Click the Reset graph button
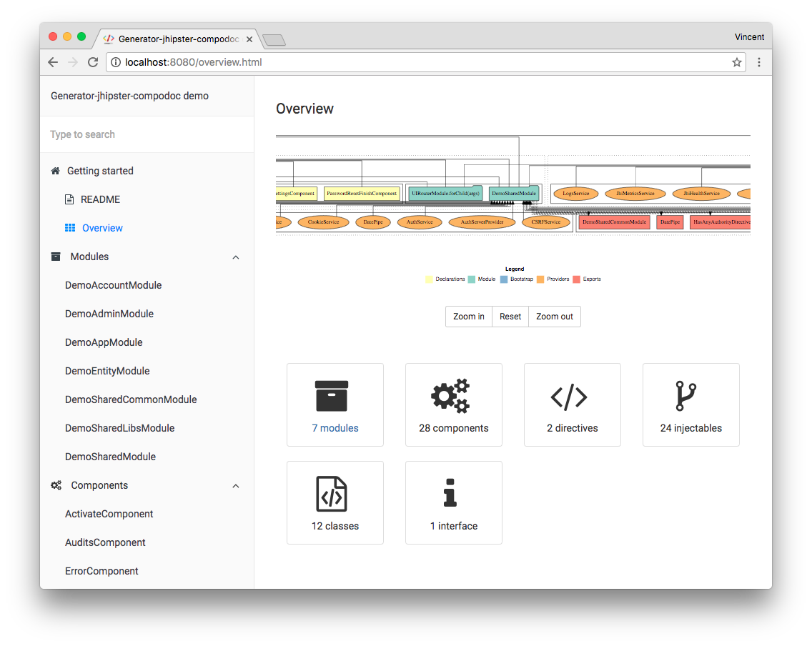 pos(510,317)
